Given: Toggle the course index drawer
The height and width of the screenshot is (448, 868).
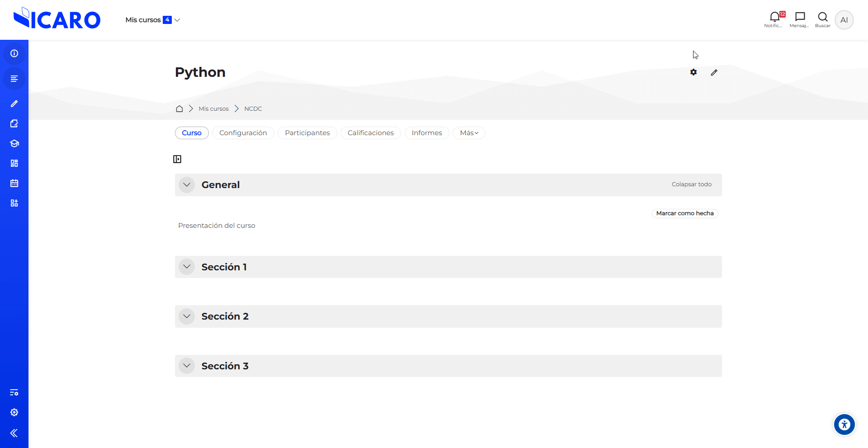Looking at the screenshot, I should coord(177,159).
